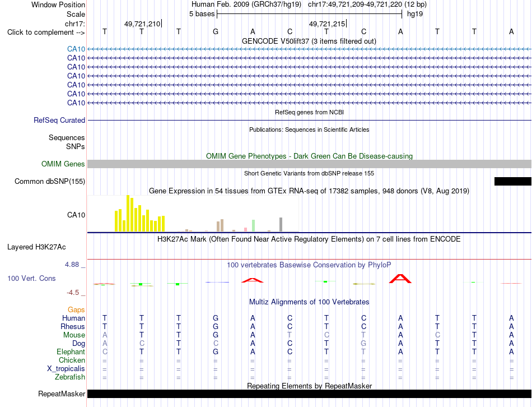Select the Chicken species label
532x407 pixels.
[72, 360]
